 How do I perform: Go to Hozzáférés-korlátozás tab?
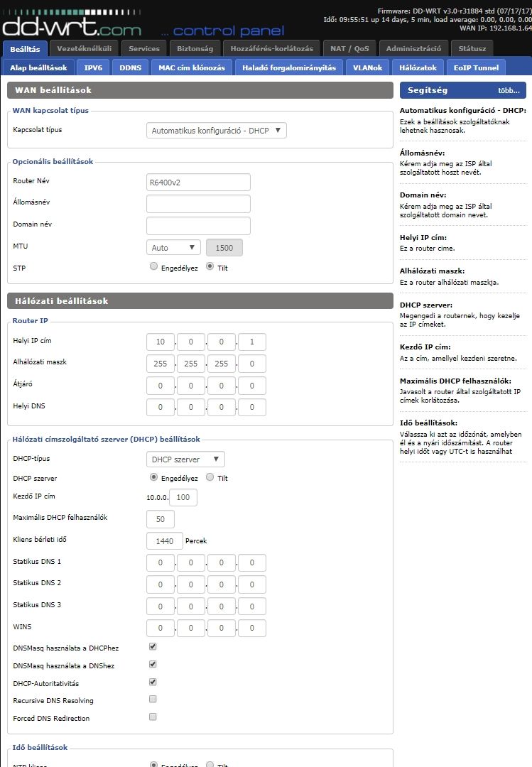271,48
